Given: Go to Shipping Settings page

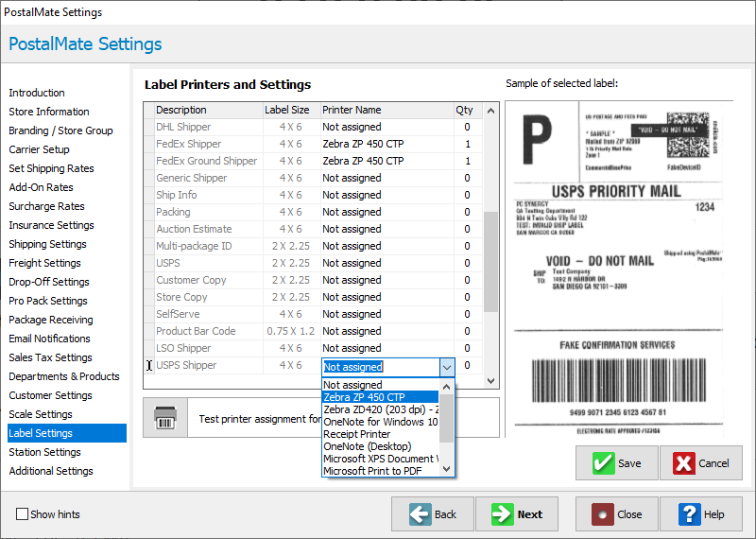Looking at the screenshot, I should pyautogui.click(x=48, y=244).
